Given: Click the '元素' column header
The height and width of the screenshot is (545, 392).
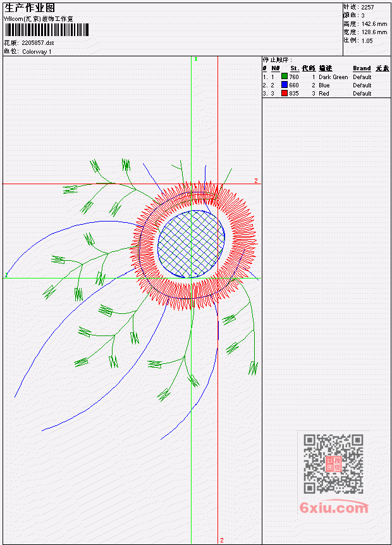Looking at the screenshot, I should point(382,68).
